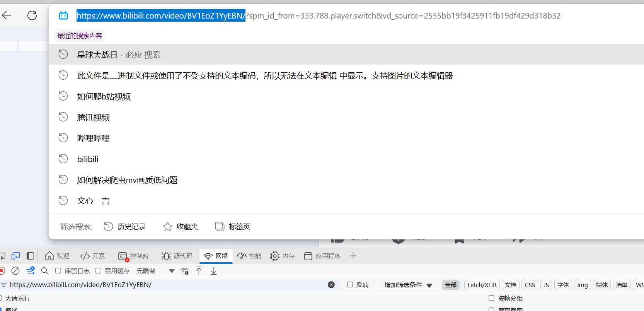Toggle the network filter bar icon

(x=30, y=271)
